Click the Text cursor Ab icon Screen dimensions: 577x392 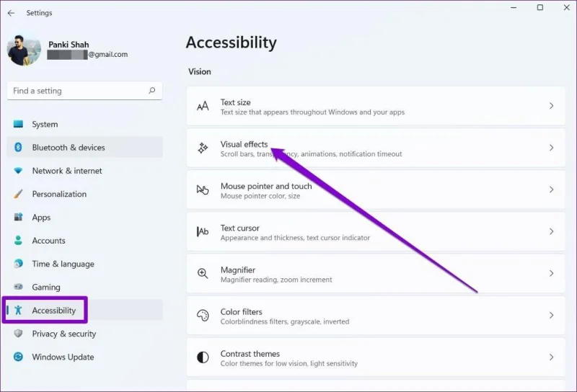click(x=203, y=231)
